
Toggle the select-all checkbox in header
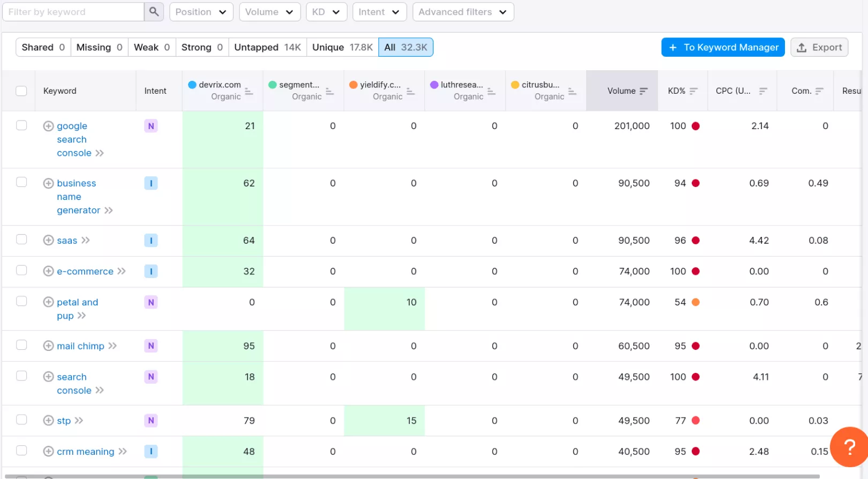click(x=21, y=91)
